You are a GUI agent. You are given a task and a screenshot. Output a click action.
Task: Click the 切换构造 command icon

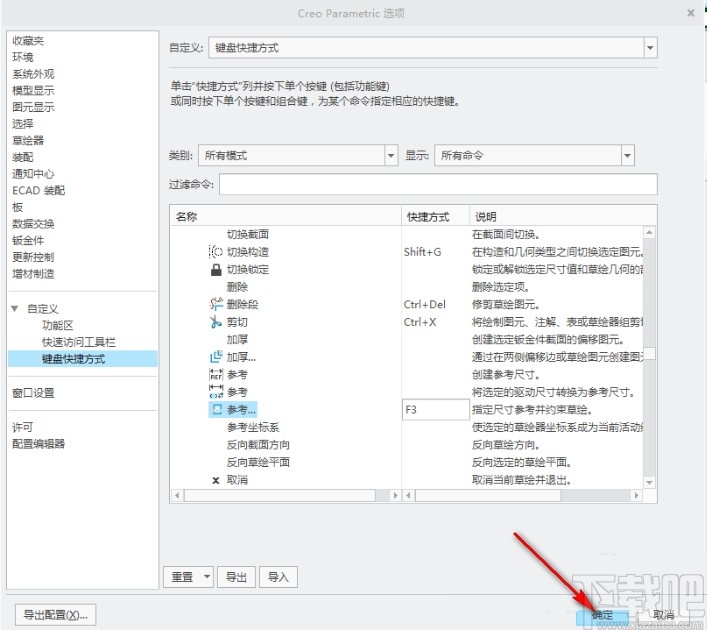216,252
